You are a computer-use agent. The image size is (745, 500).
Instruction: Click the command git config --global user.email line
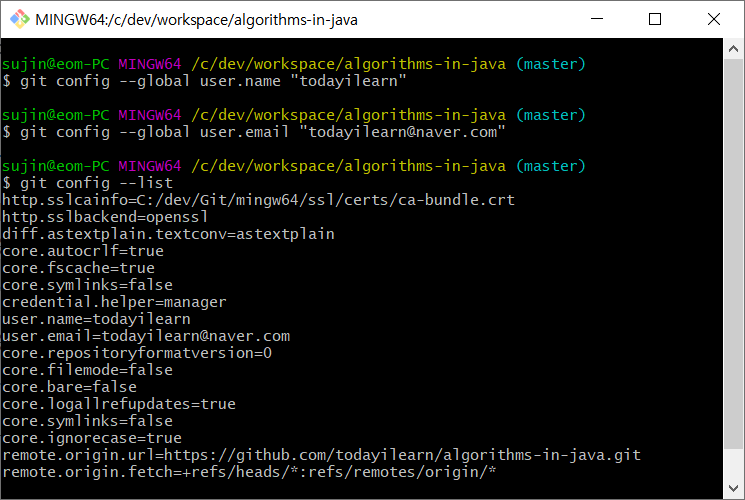pyautogui.click(x=263, y=132)
